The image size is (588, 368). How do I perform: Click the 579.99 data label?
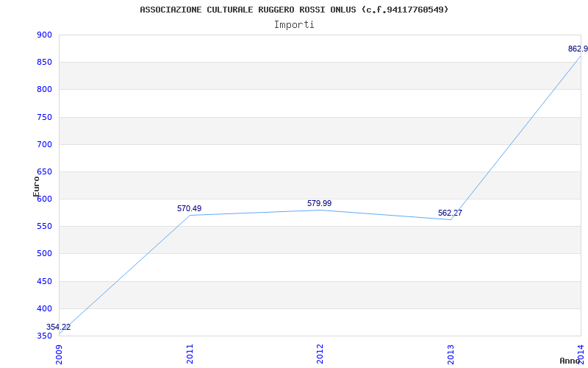coord(320,204)
